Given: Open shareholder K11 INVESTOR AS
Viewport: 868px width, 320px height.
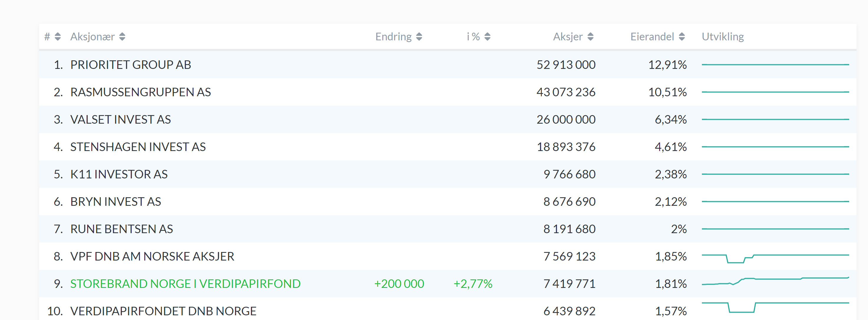Looking at the screenshot, I should coord(119,174).
